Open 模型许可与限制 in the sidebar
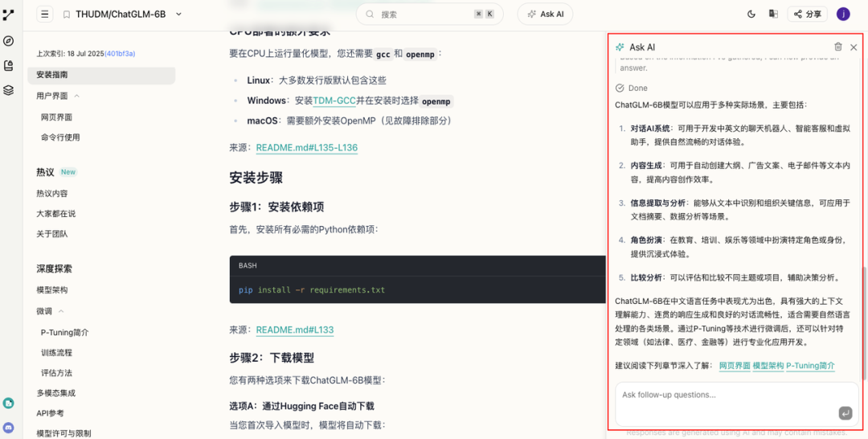Image resolution: width=868 pixels, height=439 pixels. [x=63, y=433]
